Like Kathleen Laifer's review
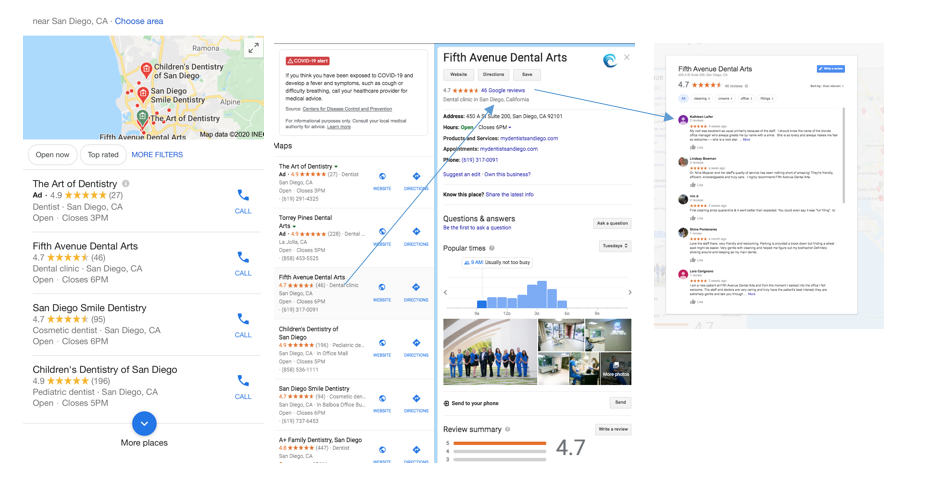 coord(696,147)
